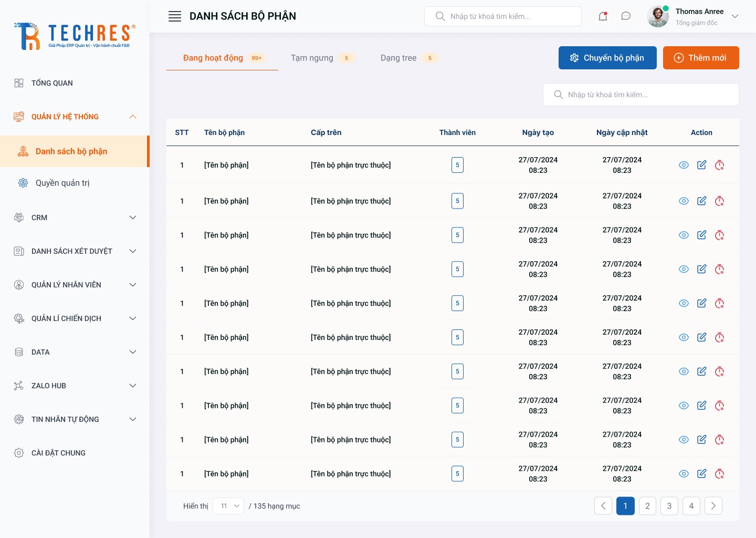Expand the Danh sách xét duyệt chevron
Viewport: 756px width, 538px height.
pos(133,251)
